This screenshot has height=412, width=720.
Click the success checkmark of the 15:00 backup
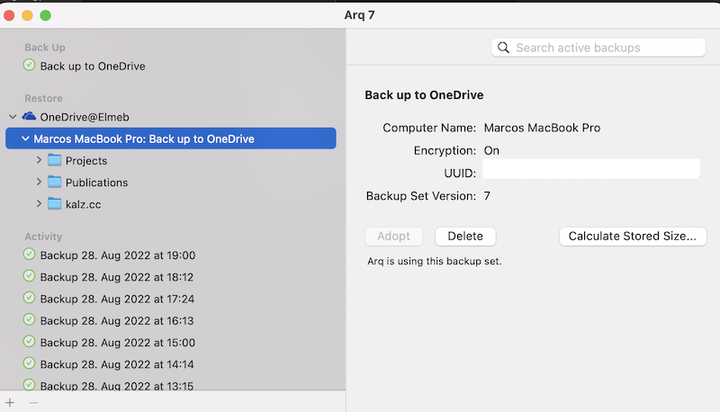point(29,341)
